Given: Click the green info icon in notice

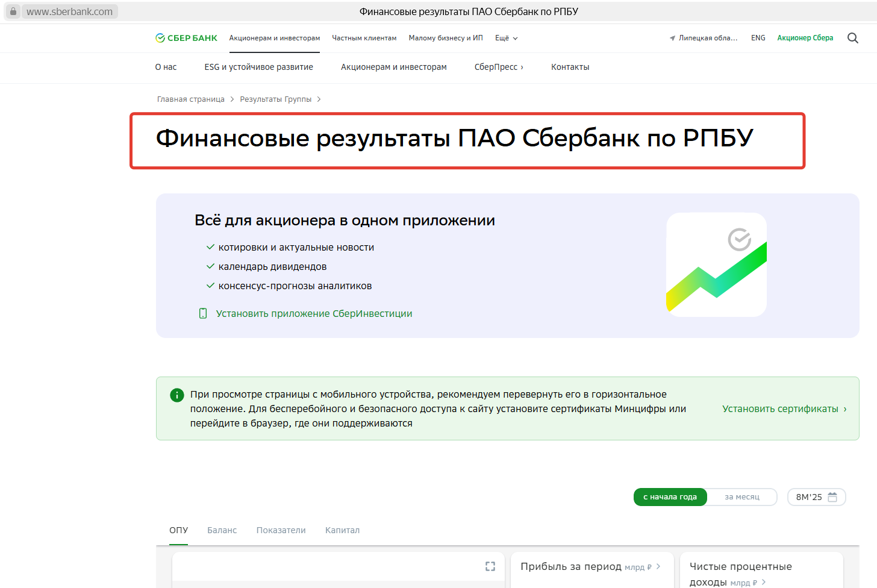Looking at the screenshot, I should pos(177,395).
